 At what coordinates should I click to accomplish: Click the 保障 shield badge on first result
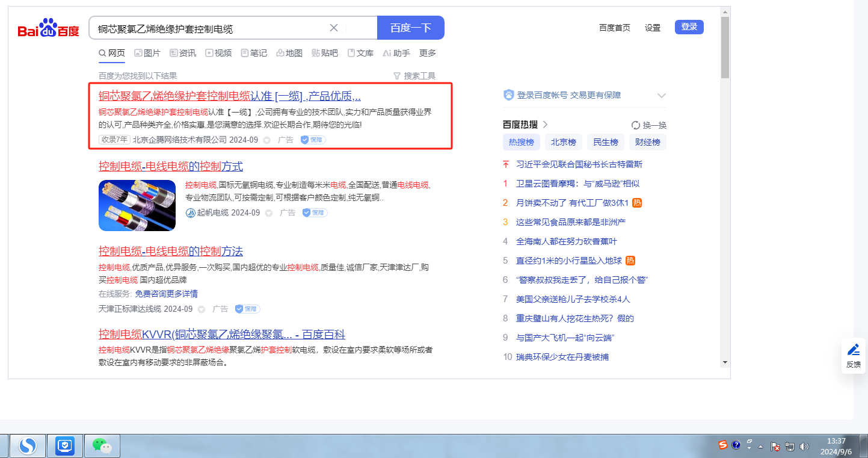[x=313, y=140]
